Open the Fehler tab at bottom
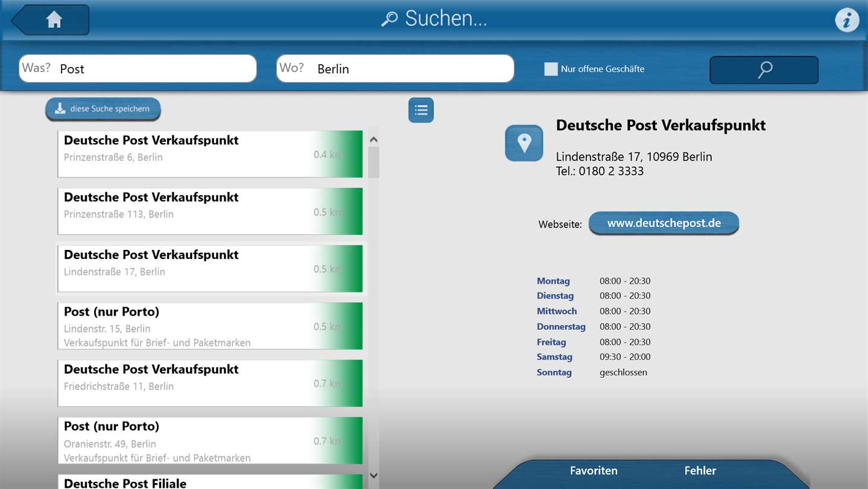Screen dimensions: 868x489 point(700,470)
